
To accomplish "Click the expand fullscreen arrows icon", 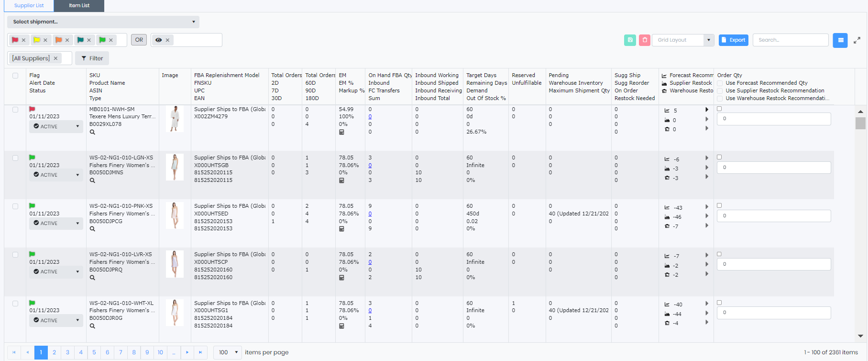I will pyautogui.click(x=857, y=40).
